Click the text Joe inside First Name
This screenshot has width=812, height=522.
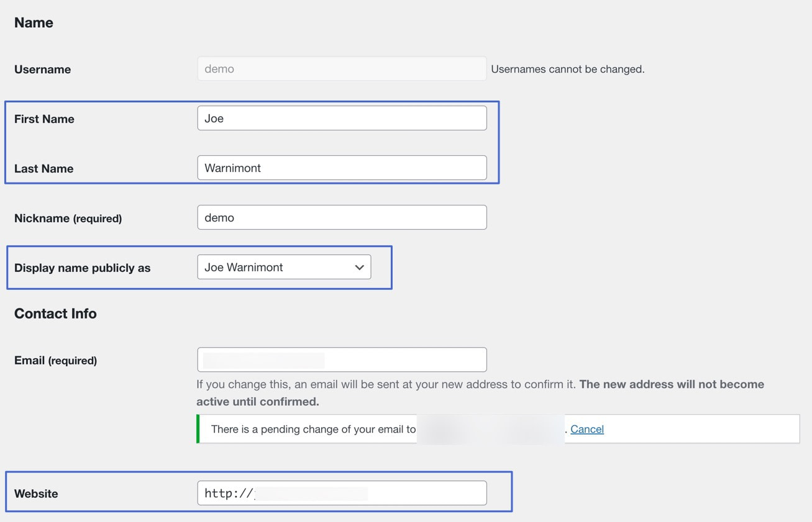tap(214, 118)
